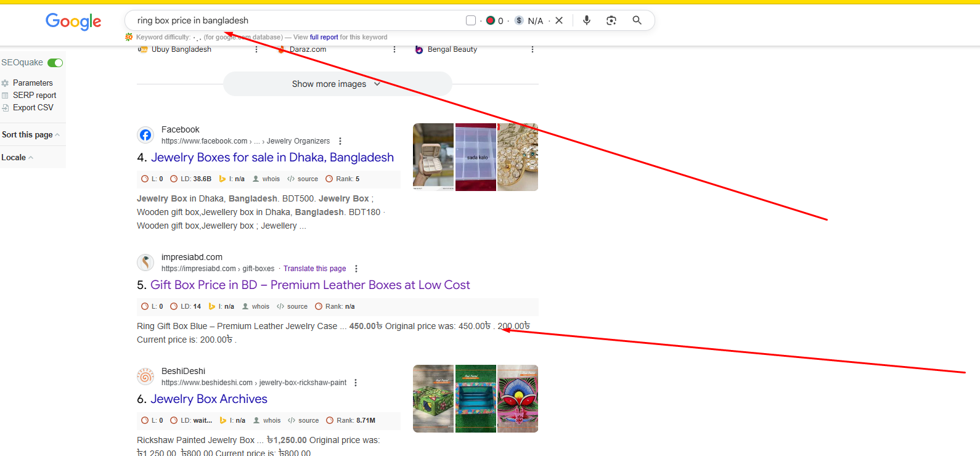Turn off the SEOquake toggle
Viewport: 980px width, 456px height.
click(55, 63)
